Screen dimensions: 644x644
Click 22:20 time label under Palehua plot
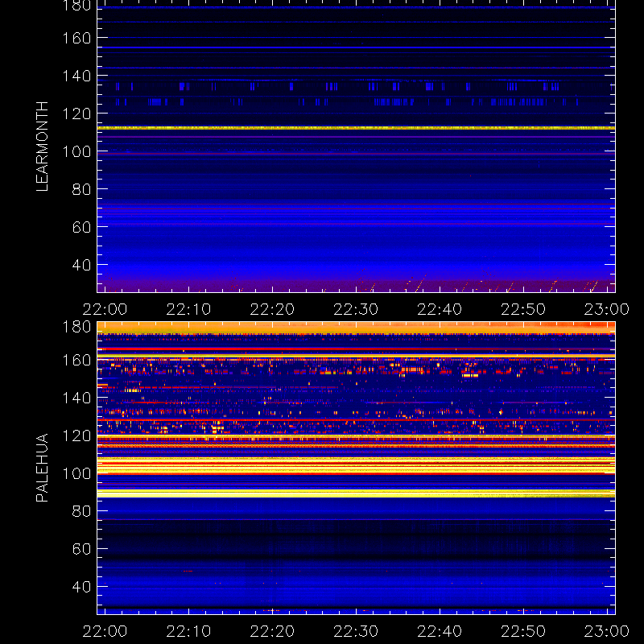coord(272,631)
